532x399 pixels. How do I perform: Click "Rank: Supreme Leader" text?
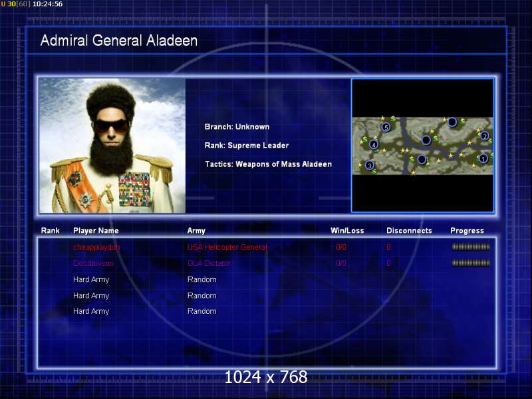pyautogui.click(x=247, y=146)
